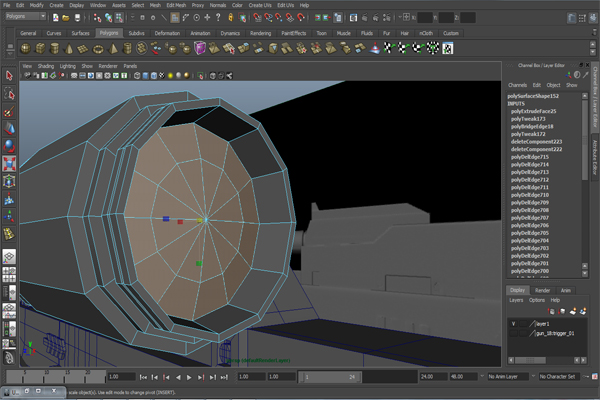Click the checkered UV editor shelf icon
Image resolution: width=600 pixels, height=400 pixels.
tap(448, 49)
